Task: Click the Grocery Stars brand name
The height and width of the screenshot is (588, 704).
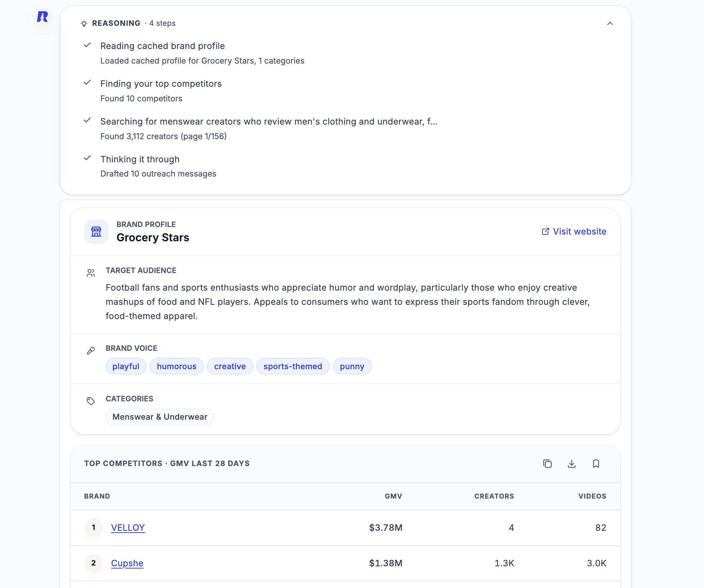Action: coord(153,238)
